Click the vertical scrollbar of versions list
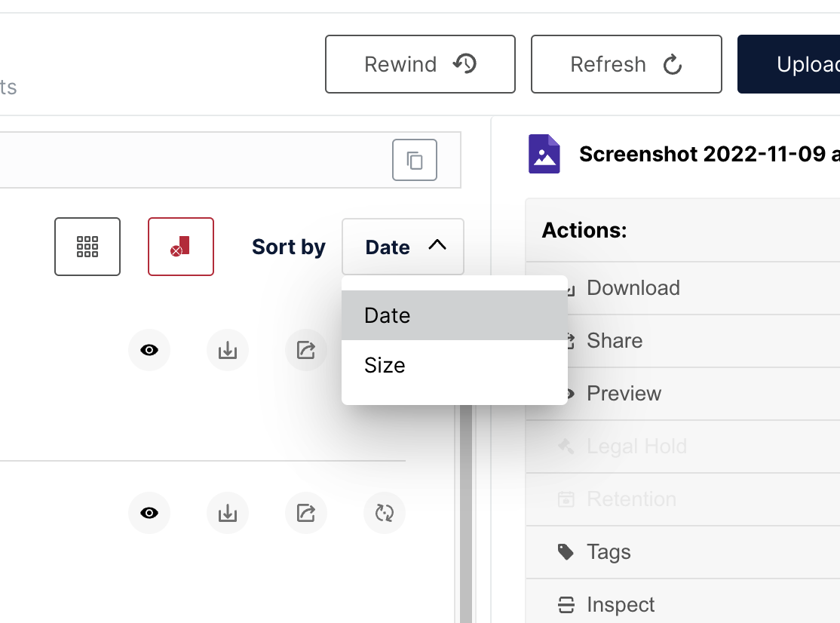Image resolution: width=840 pixels, height=623 pixels. point(466,513)
